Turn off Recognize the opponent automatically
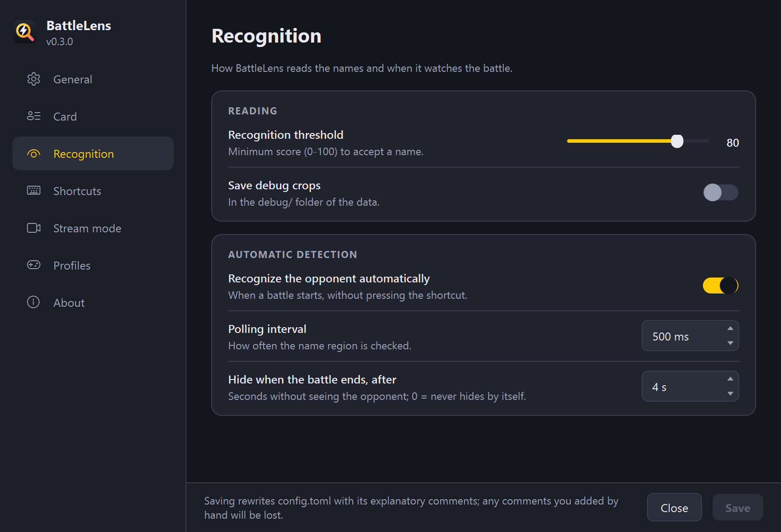This screenshot has width=781, height=532. (721, 286)
